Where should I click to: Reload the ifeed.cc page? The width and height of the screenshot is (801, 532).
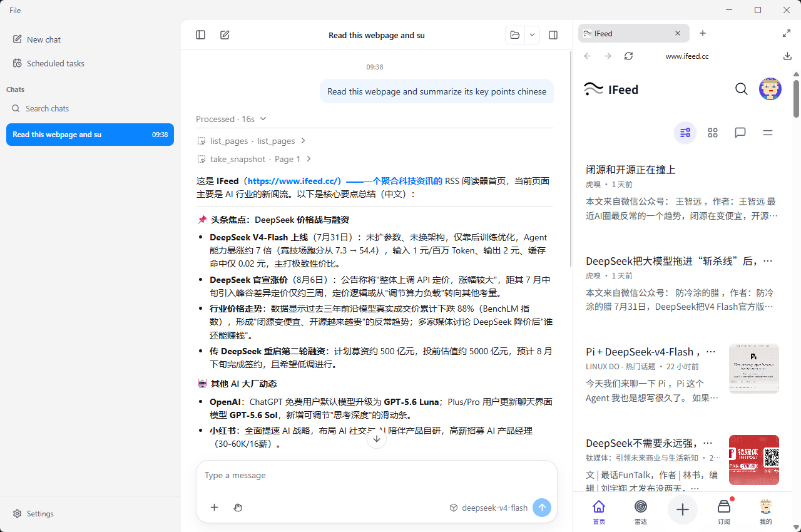[x=628, y=56]
